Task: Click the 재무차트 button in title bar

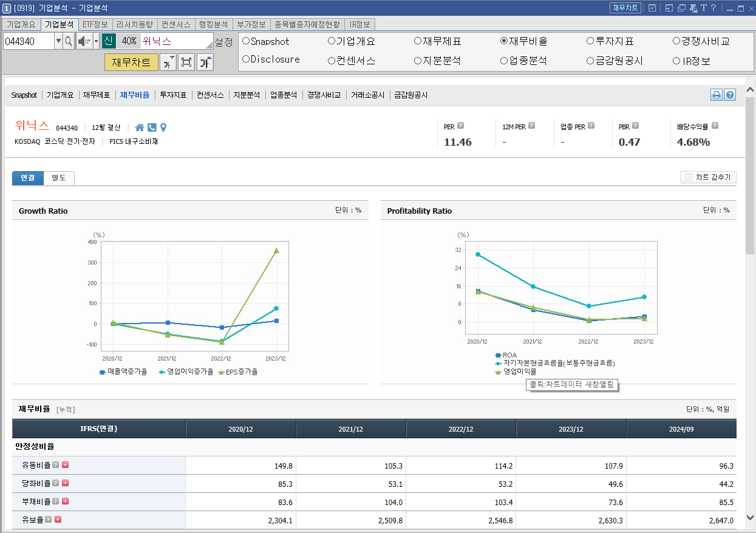Action: point(625,8)
